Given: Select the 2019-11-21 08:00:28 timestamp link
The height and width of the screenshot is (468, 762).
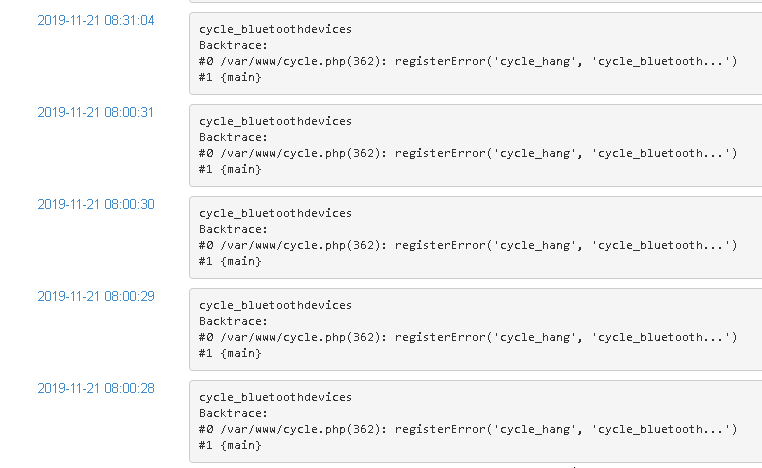Looking at the screenshot, I should pyautogui.click(x=96, y=388).
